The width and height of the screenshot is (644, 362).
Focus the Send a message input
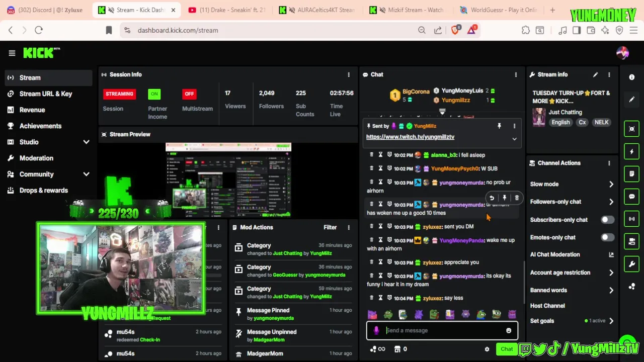(442, 330)
